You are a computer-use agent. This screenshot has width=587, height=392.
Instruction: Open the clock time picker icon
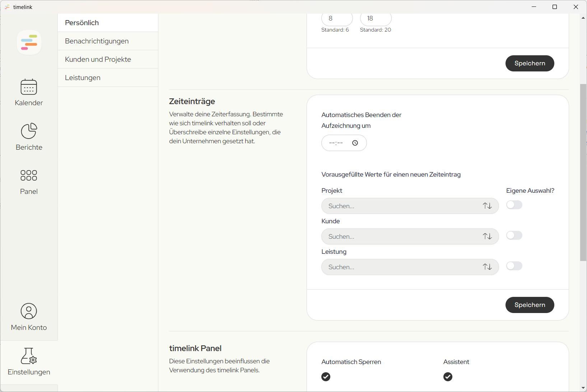355,143
